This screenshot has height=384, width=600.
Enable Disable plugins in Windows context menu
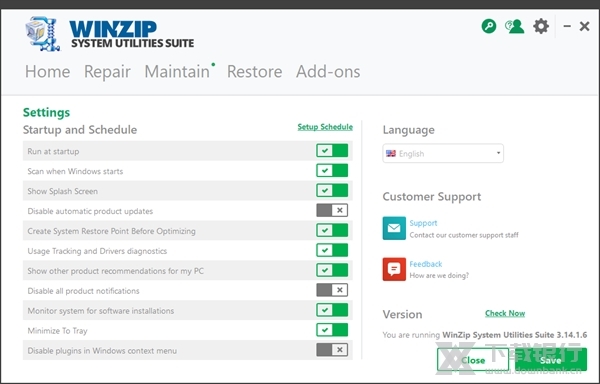[x=332, y=350]
